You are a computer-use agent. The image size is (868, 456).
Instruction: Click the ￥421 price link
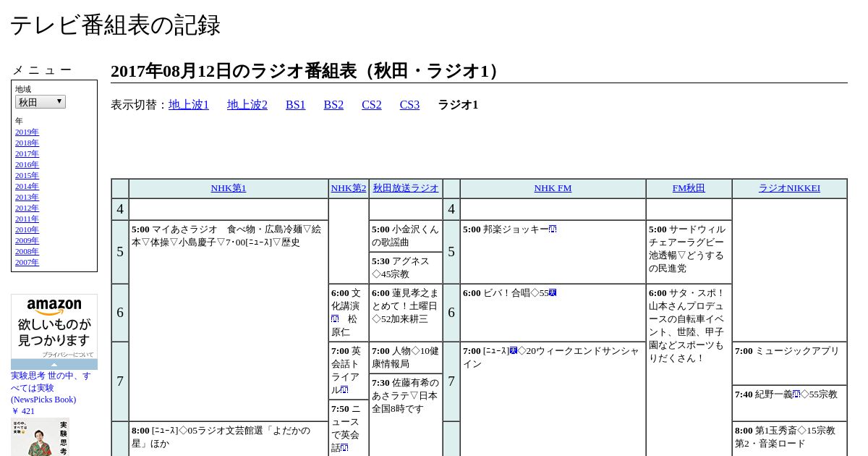pos(22,411)
